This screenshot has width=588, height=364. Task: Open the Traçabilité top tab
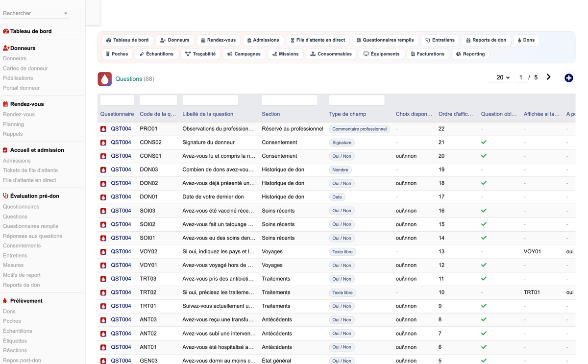(200, 54)
